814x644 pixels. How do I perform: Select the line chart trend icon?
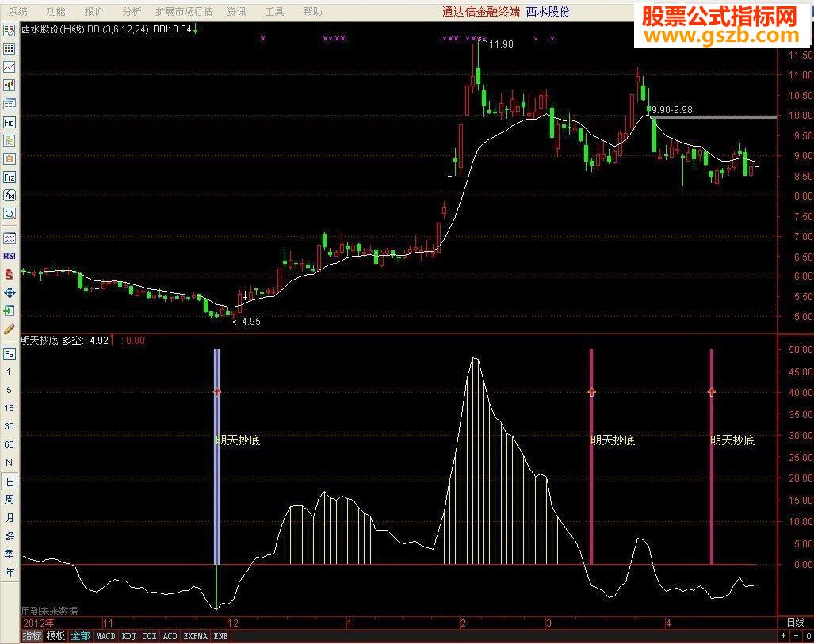10,67
